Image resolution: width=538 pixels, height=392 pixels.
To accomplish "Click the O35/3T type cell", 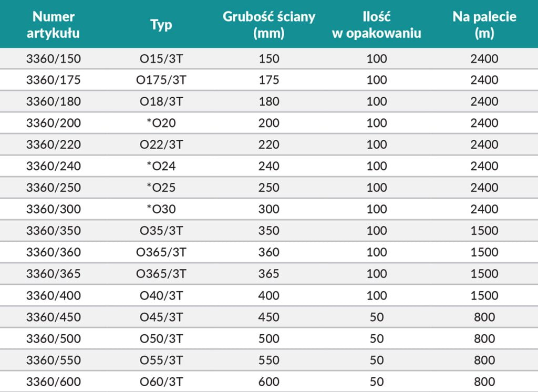I will (161, 231).
